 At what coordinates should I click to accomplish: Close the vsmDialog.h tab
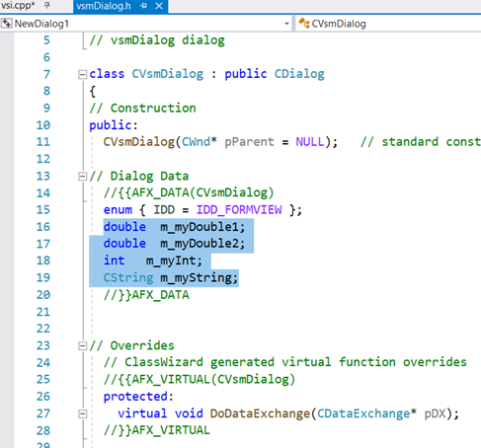click(159, 6)
